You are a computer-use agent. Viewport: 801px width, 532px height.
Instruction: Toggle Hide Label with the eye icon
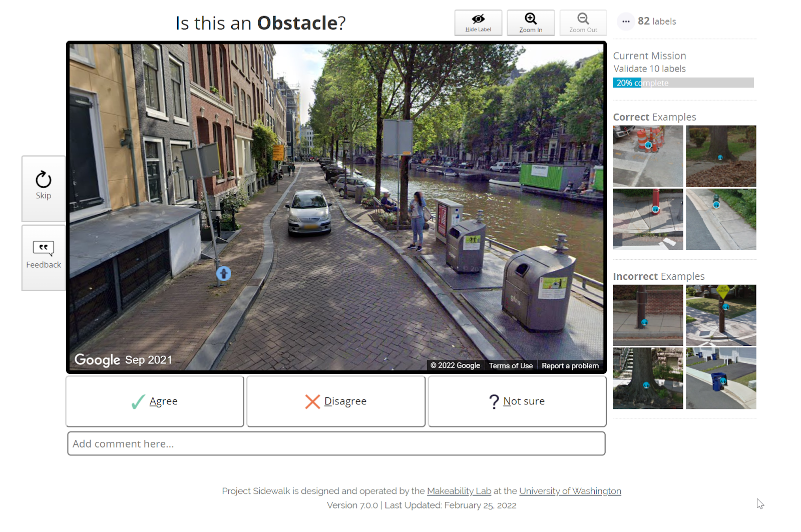coord(478,22)
